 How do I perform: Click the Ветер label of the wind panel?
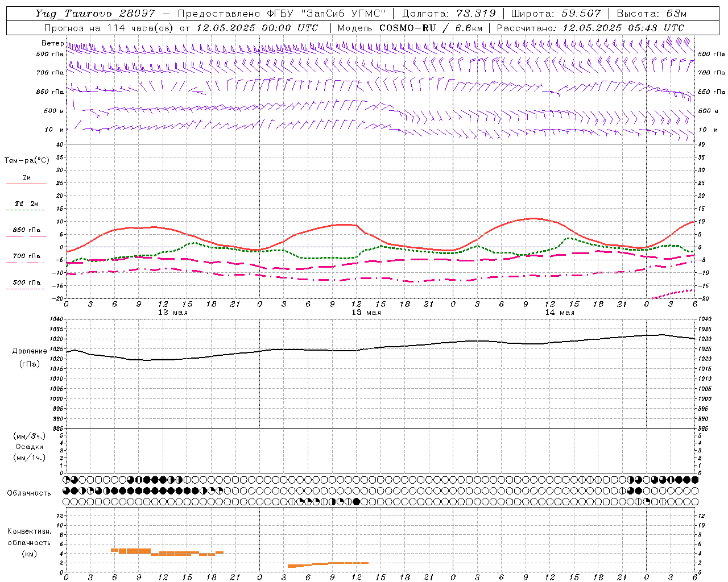click(52, 43)
